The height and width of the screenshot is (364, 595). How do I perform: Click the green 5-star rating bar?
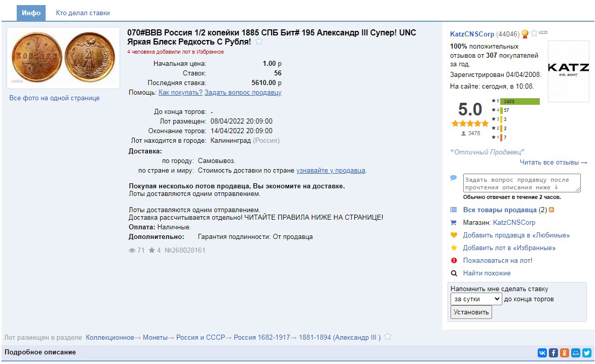pos(520,101)
